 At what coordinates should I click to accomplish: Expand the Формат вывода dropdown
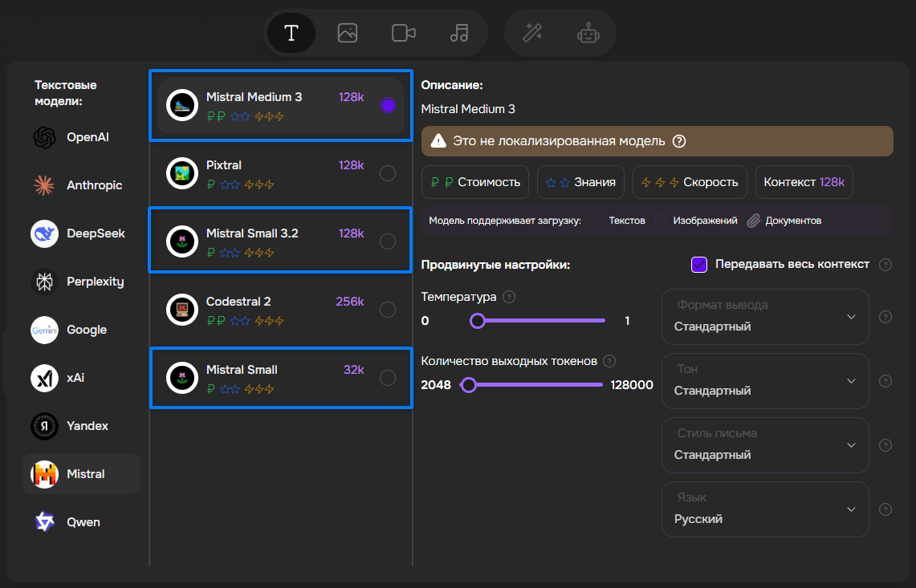pos(765,317)
